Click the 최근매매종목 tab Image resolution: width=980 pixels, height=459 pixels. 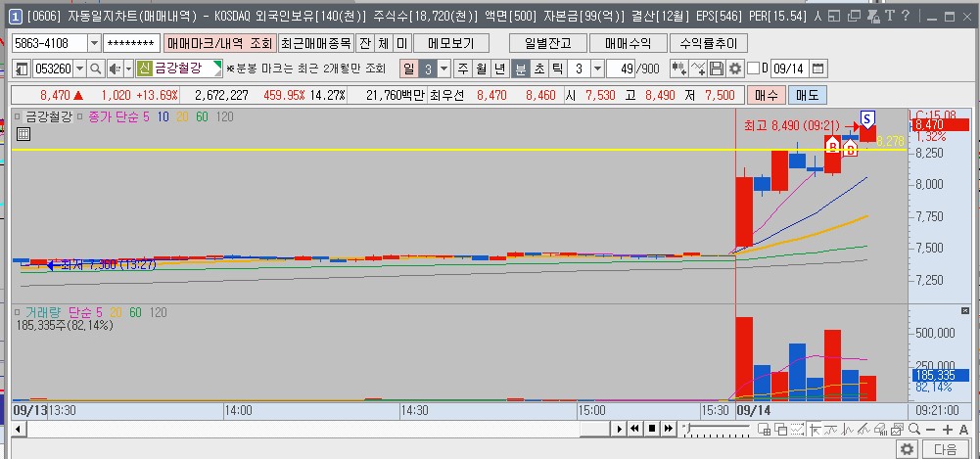coord(316,44)
